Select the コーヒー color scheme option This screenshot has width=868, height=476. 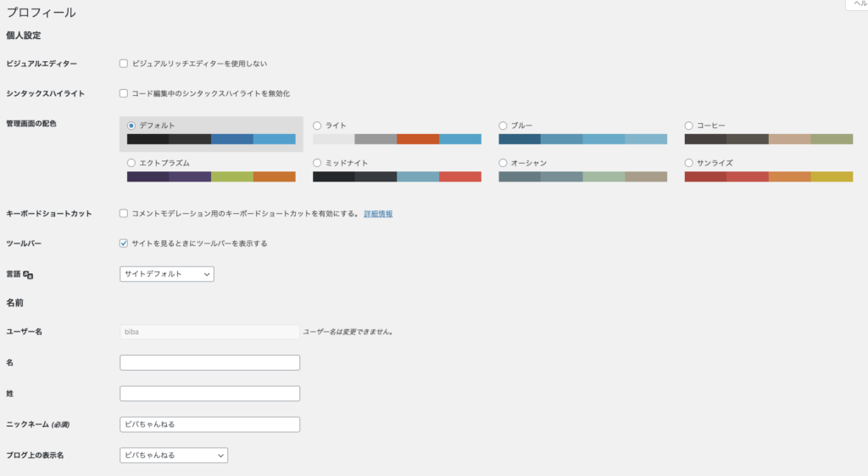[x=688, y=126]
